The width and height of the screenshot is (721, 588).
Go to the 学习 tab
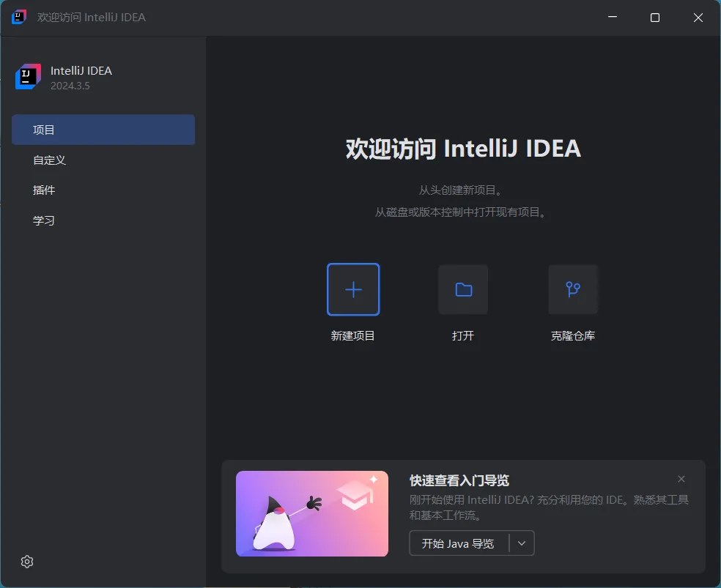pos(103,220)
